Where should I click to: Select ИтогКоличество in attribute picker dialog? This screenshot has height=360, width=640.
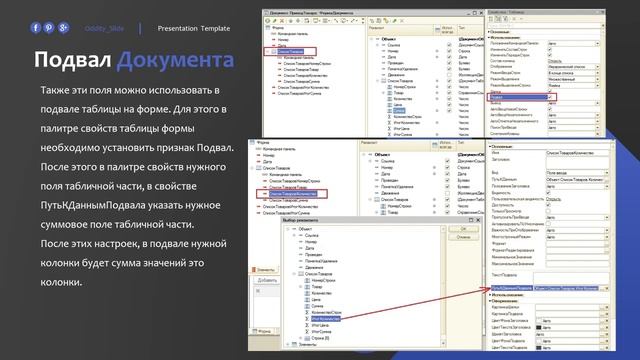[326, 319]
